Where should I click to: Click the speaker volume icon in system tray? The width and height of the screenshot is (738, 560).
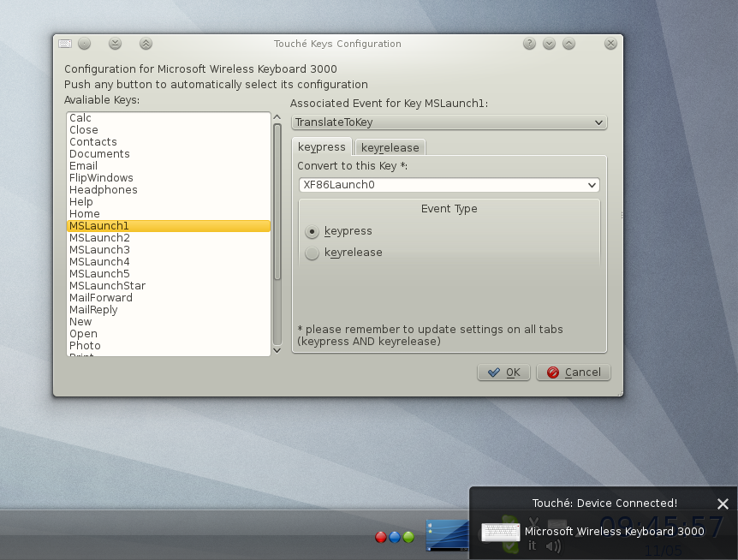pos(553,546)
